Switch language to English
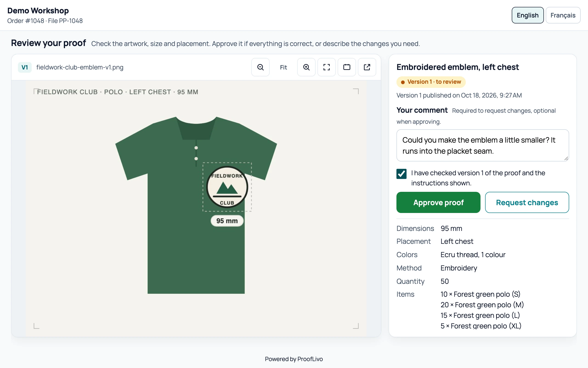Screen dimensions: 588x368 528,15
